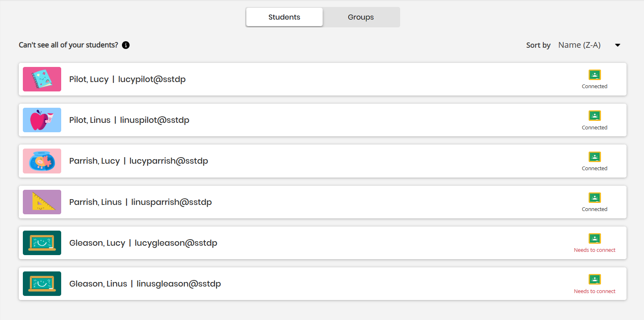
Task: Click Linus Parrish's ruler triangle avatar
Action: tap(42, 202)
